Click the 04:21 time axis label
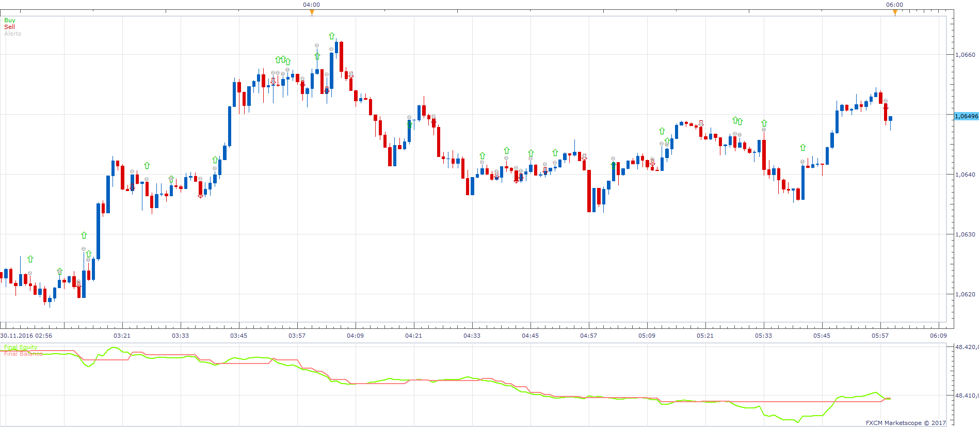 [x=414, y=336]
